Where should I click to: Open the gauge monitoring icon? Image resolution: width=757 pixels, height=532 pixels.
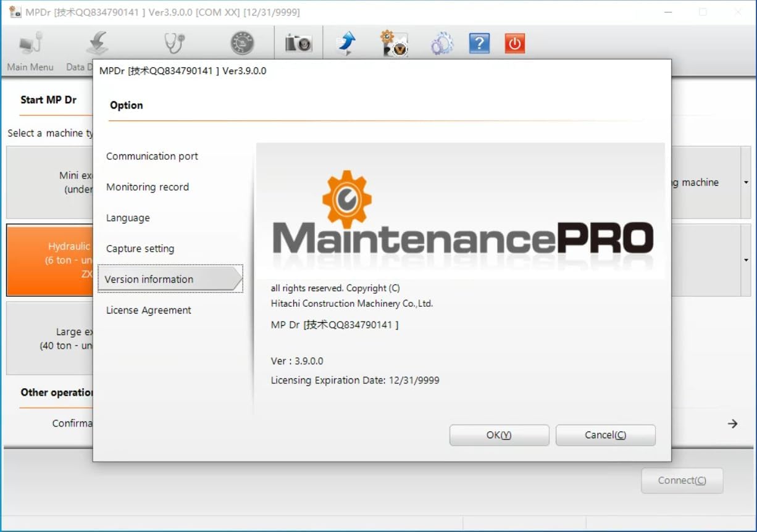click(242, 44)
